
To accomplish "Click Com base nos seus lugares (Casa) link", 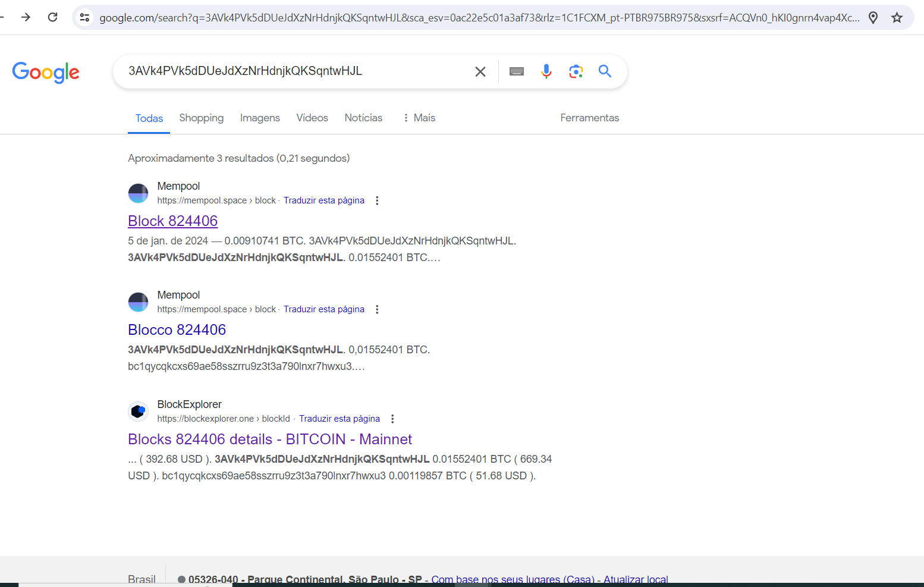I will tap(513, 579).
